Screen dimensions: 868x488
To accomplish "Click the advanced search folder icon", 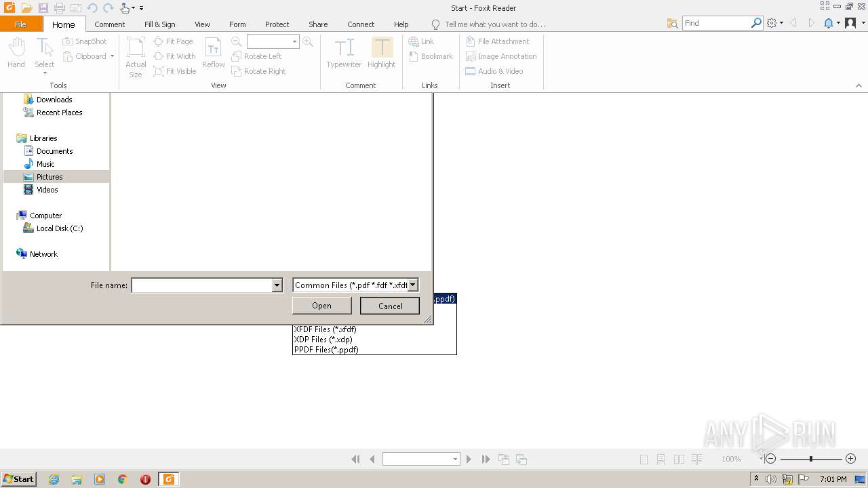I will [672, 23].
